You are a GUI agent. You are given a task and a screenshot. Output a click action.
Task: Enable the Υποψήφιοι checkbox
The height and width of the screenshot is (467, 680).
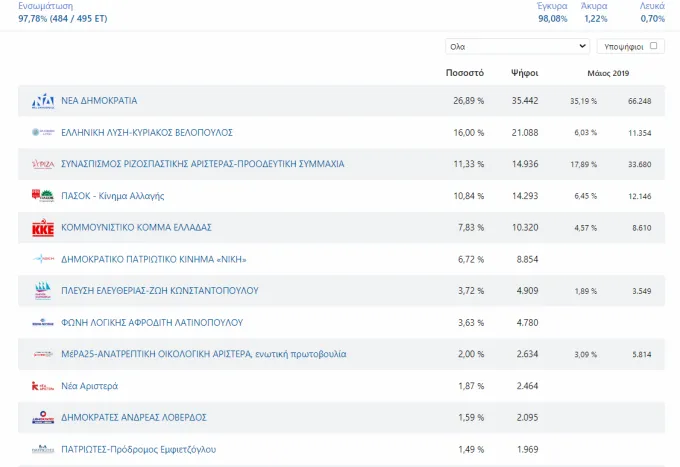coord(654,46)
